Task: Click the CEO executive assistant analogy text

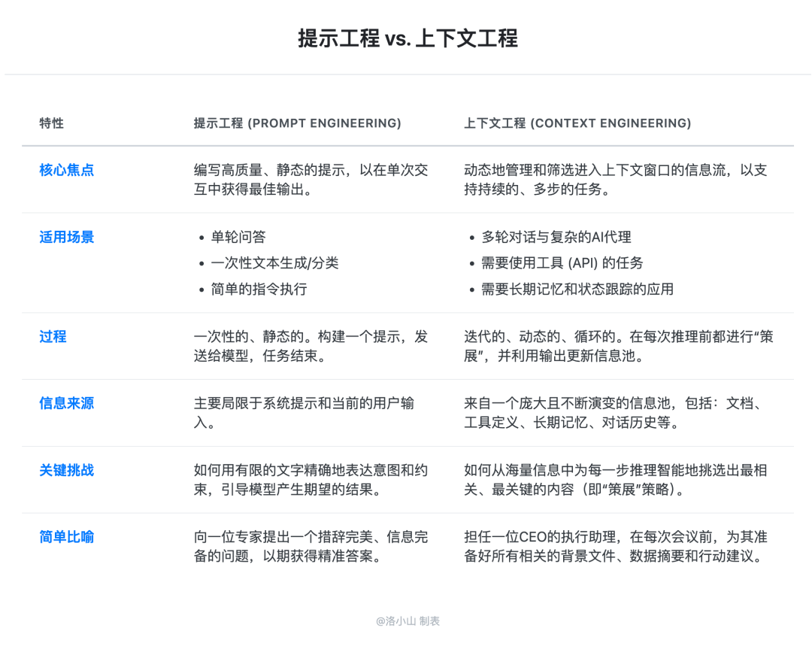Action: click(615, 547)
